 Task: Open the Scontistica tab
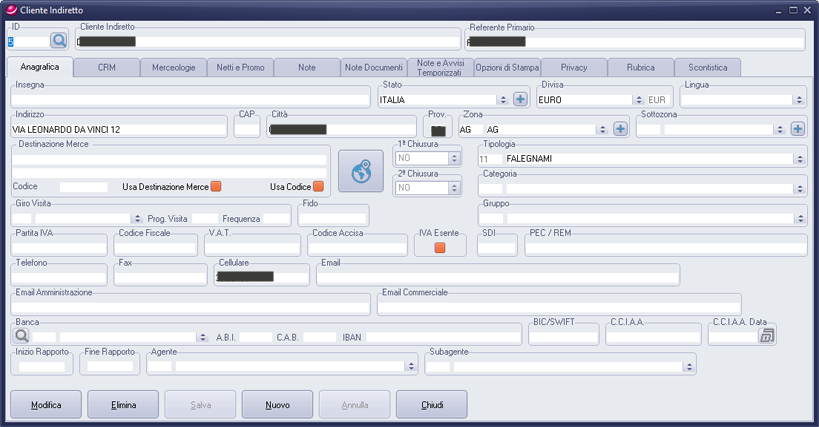coord(708,67)
